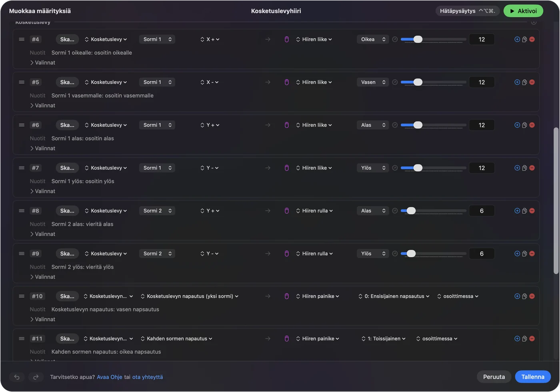Screen dimensions: 560x392
Task: Delete mapping row #11
Action: [x=532, y=338]
